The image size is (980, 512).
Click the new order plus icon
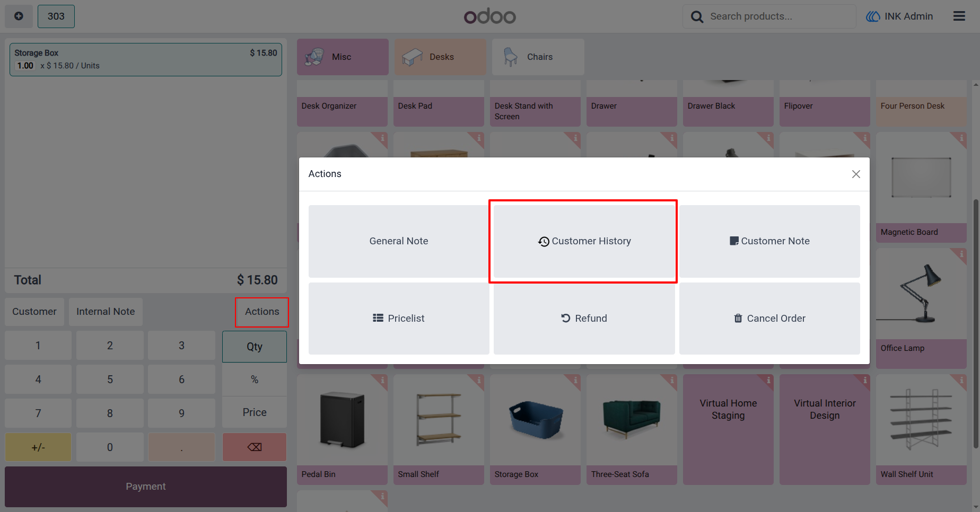click(19, 16)
